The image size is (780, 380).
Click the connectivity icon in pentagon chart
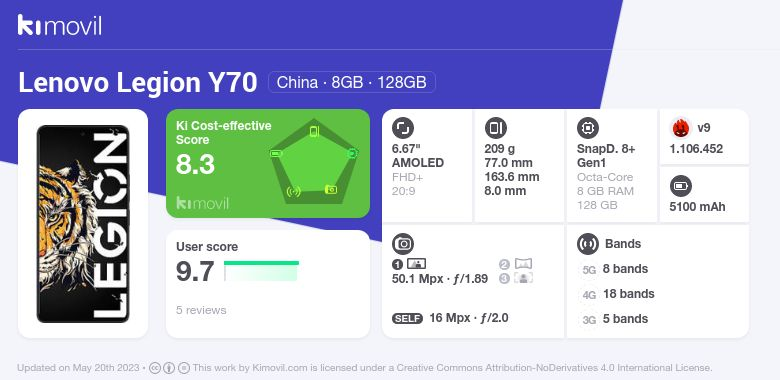tap(294, 191)
